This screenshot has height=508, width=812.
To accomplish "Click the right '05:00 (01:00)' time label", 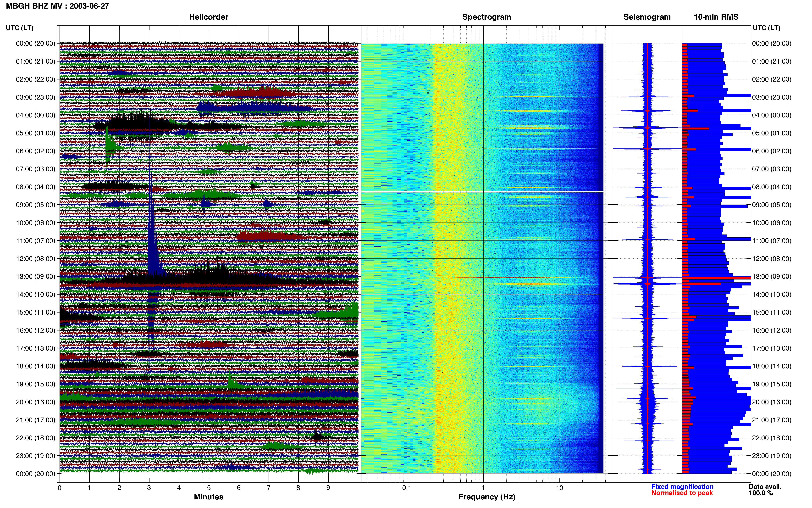I will (772, 133).
